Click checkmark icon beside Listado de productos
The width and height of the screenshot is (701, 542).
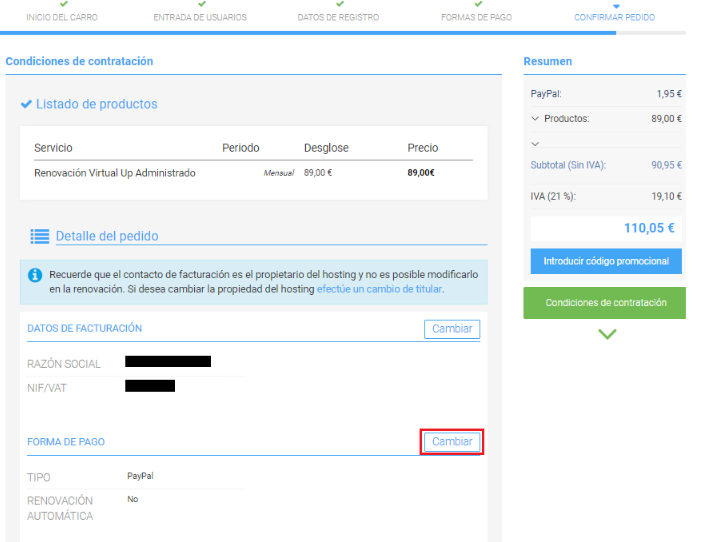tap(26, 104)
